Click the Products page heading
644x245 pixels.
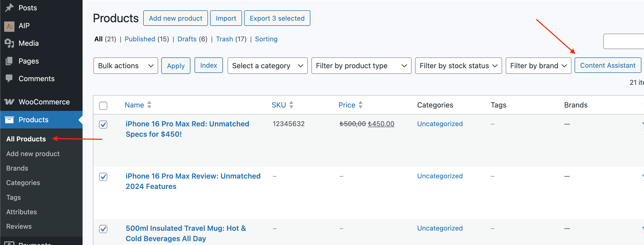pyautogui.click(x=116, y=18)
